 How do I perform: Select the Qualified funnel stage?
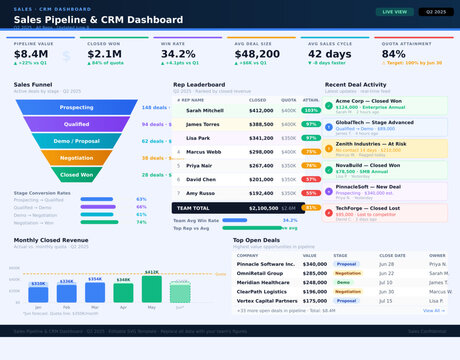click(x=77, y=124)
